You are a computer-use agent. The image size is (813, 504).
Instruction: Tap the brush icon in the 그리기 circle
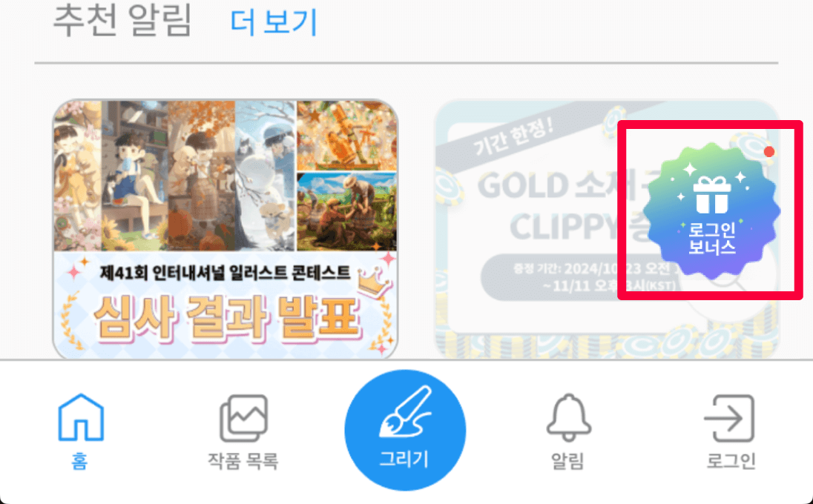pos(406,412)
